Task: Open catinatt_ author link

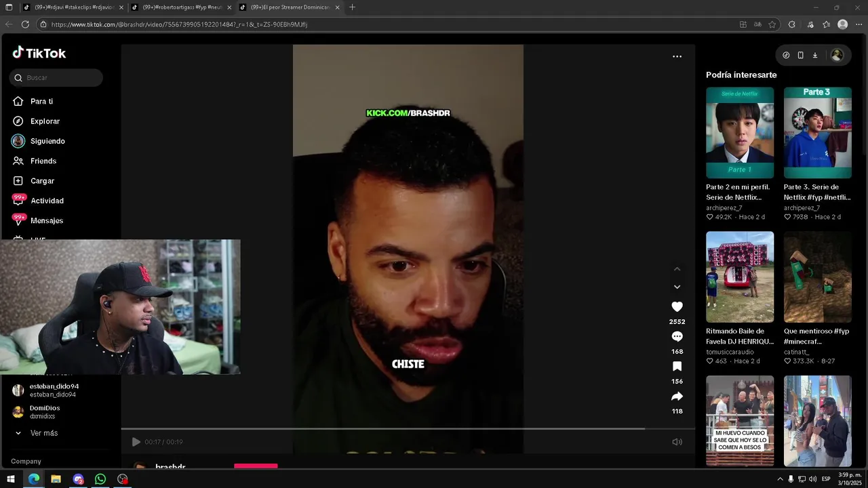Action: click(797, 352)
